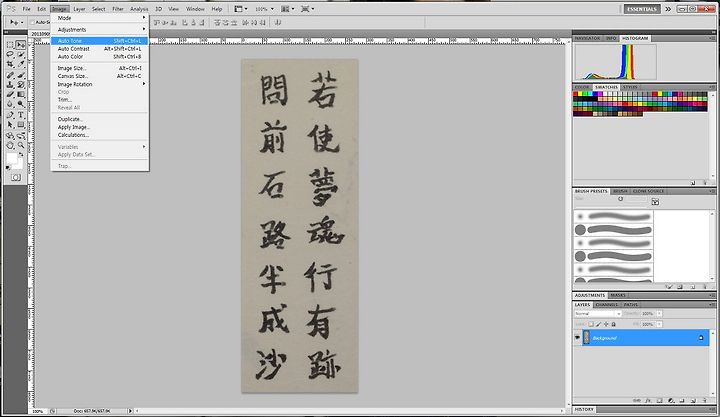Open the layer blend mode dropdown
This screenshot has height=417, width=720.
pos(597,314)
